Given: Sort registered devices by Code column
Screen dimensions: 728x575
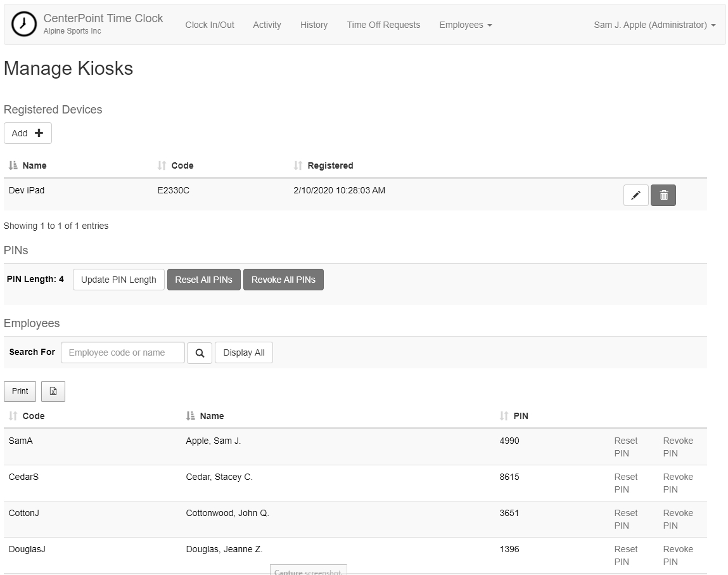Looking at the screenshot, I should point(182,165).
